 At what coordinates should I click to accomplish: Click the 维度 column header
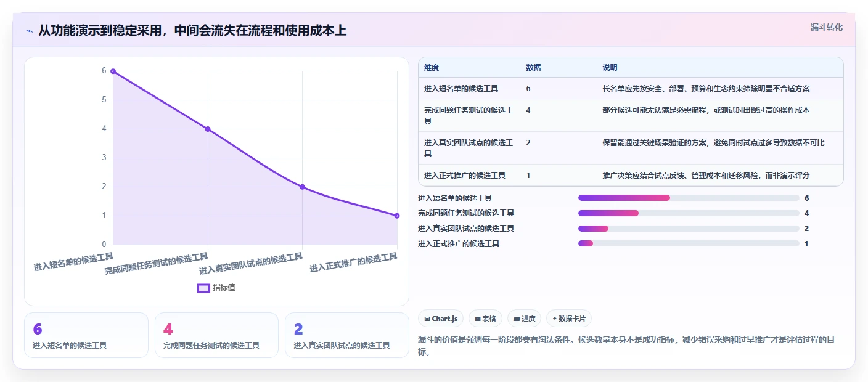(432, 68)
